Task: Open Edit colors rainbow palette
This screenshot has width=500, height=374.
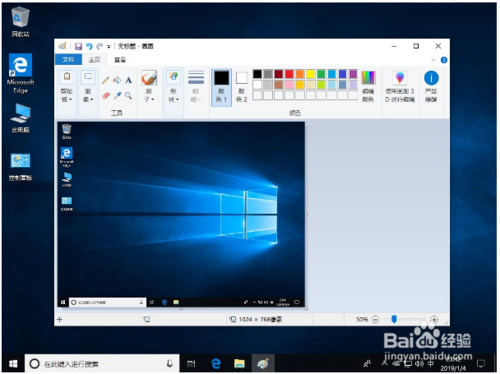Action: (368, 86)
